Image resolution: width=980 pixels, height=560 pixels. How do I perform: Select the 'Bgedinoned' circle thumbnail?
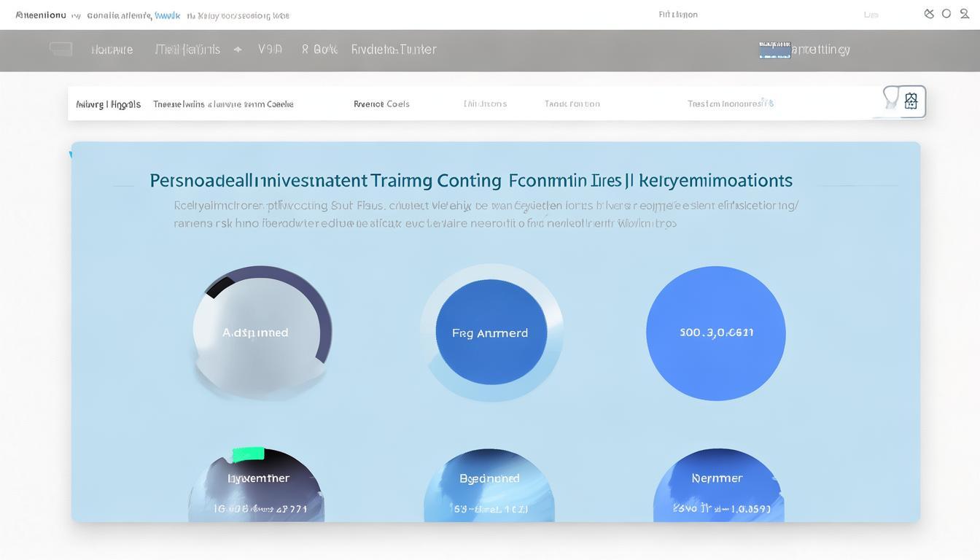tap(489, 484)
